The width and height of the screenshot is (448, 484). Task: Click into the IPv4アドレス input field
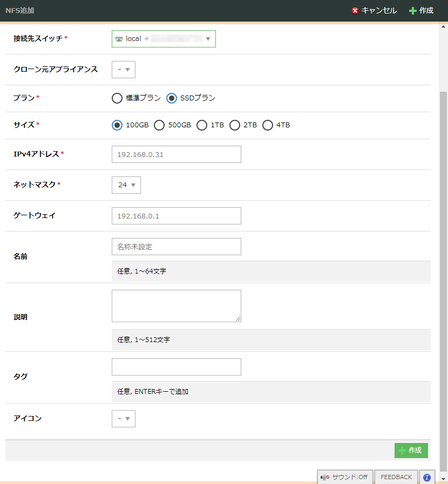tap(176, 154)
